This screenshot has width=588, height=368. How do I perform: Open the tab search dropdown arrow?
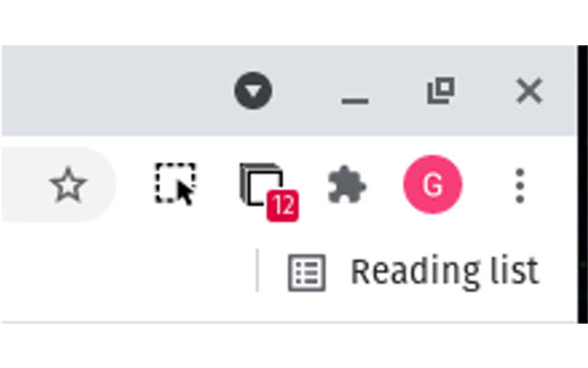pyautogui.click(x=254, y=90)
